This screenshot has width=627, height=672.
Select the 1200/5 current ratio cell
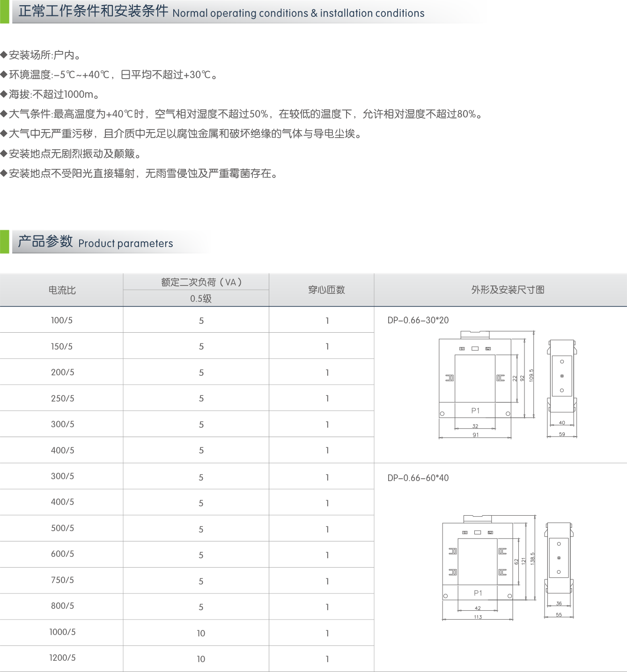[62, 658]
